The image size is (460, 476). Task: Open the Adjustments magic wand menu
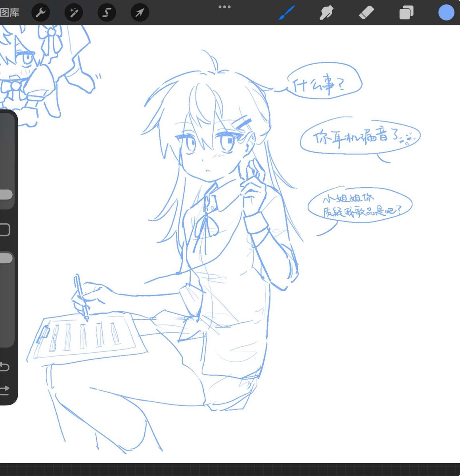click(74, 13)
